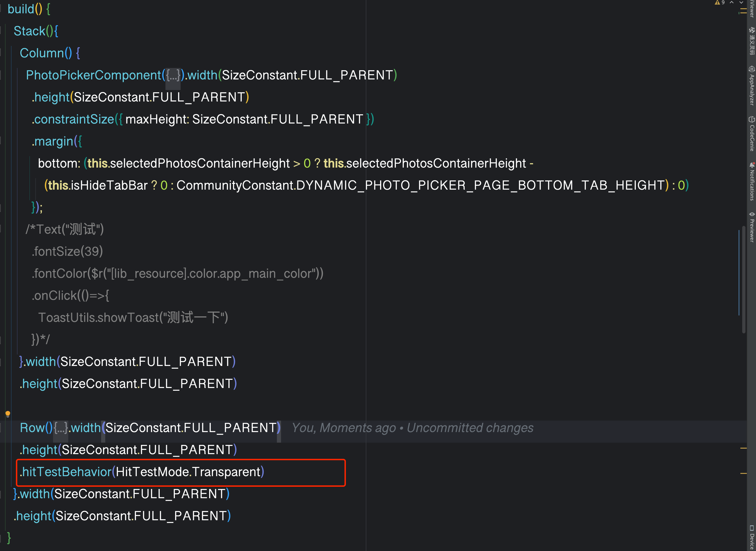Click 'HitTestMode.Transparent' argument

188,472
